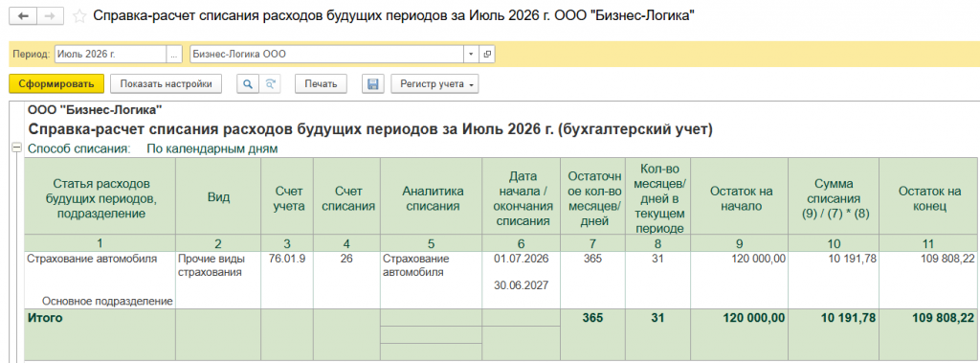Select Остаток на конец 109 808,22 in data row
980x363 pixels.
click(x=947, y=259)
